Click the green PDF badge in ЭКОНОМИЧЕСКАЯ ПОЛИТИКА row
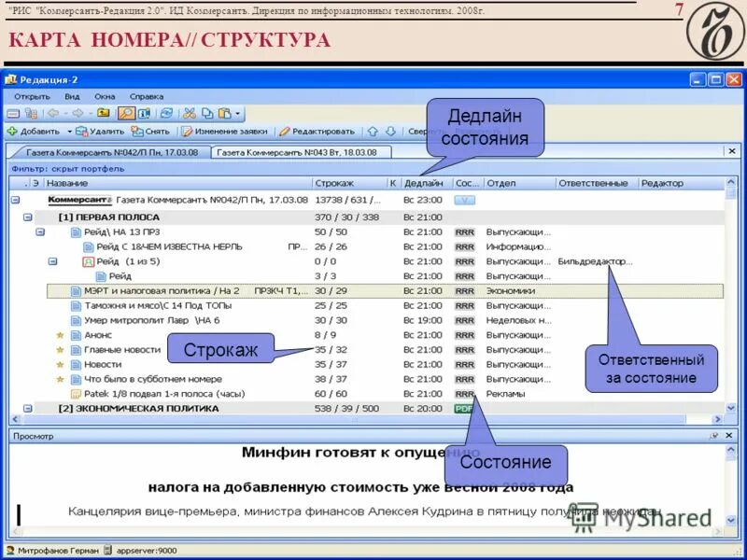747x560 pixels. pyautogui.click(x=463, y=409)
